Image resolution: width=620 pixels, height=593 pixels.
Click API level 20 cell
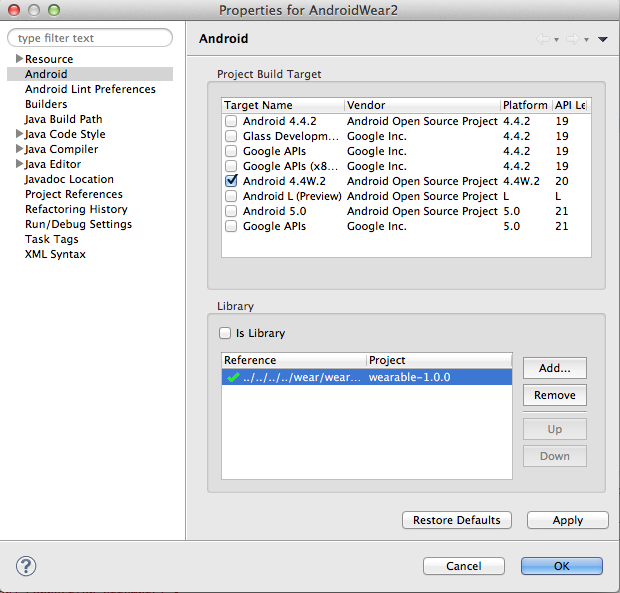tap(562, 181)
